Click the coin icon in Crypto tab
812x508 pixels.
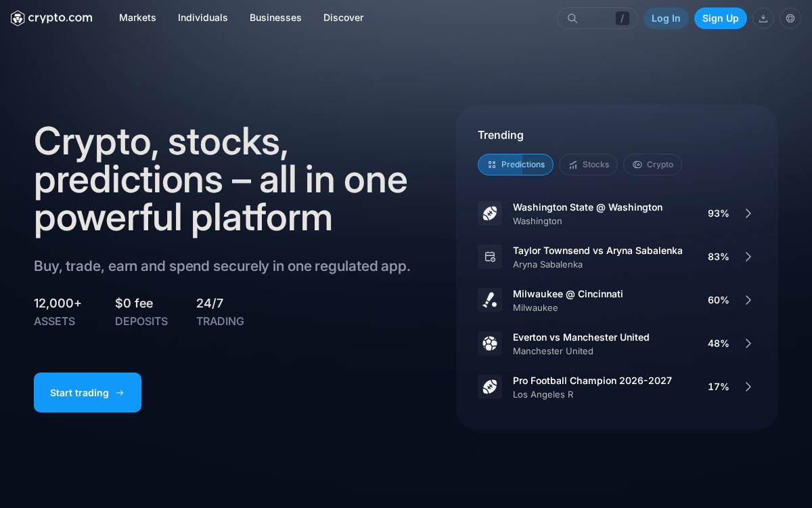[x=637, y=165]
